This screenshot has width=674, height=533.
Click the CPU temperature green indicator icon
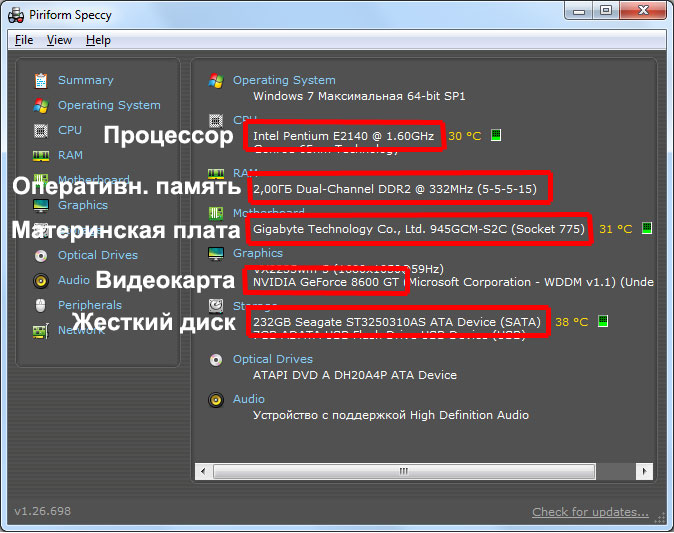(x=496, y=135)
